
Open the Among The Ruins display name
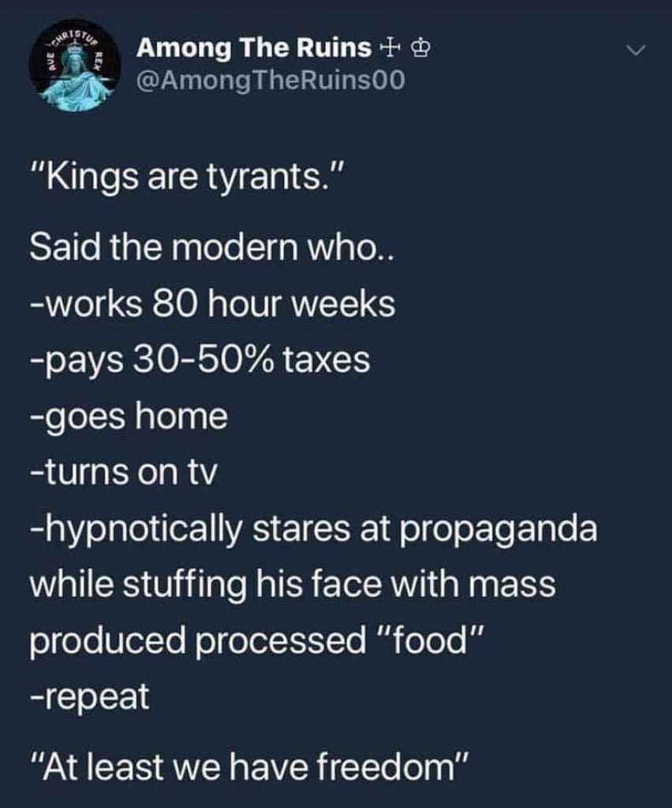254,48
